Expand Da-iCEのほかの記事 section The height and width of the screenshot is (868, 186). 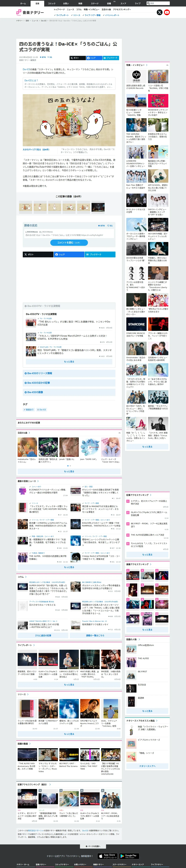click(x=69, y=383)
